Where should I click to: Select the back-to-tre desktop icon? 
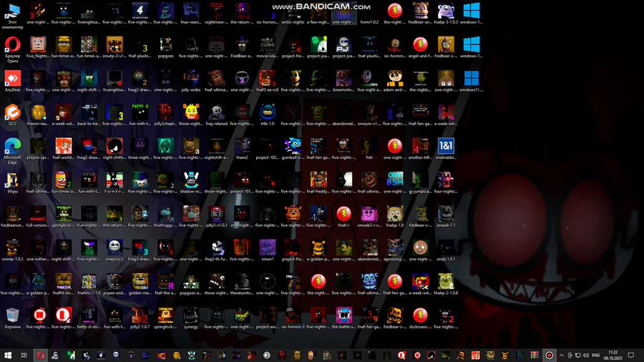tap(89, 114)
